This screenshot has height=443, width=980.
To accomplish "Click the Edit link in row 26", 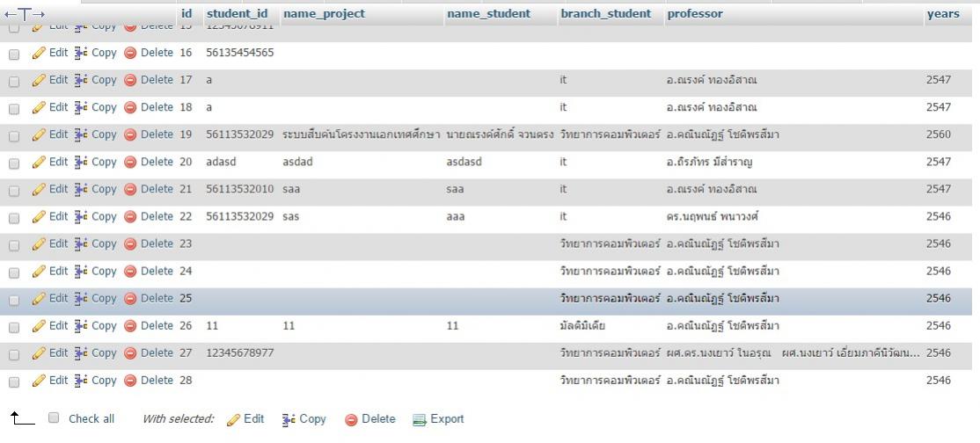I will pyautogui.click(x=58, y=326).
